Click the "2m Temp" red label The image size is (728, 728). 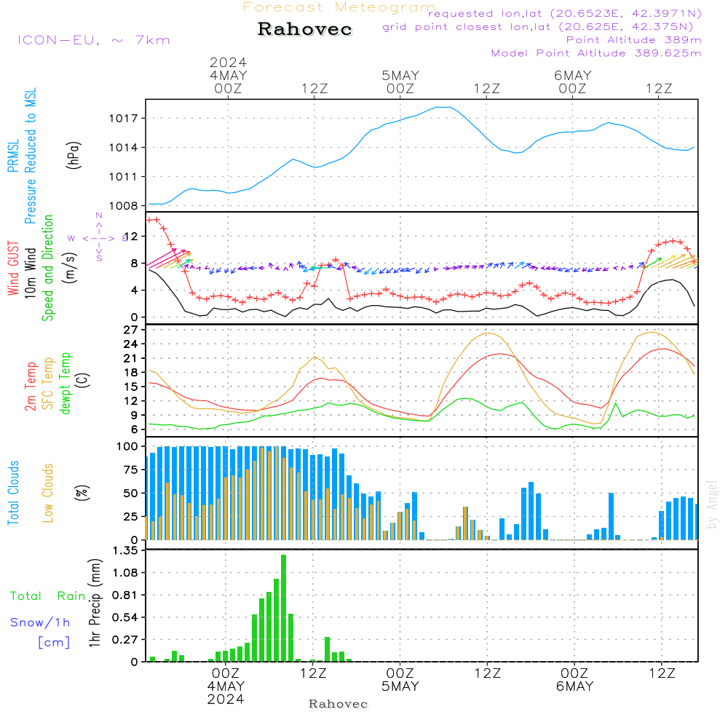click(30, 387)
